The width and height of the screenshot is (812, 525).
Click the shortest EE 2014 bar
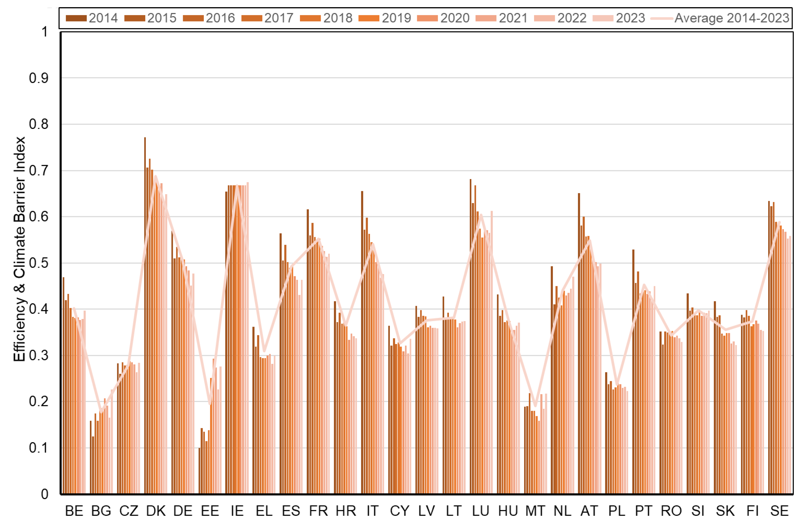point(200,470)
